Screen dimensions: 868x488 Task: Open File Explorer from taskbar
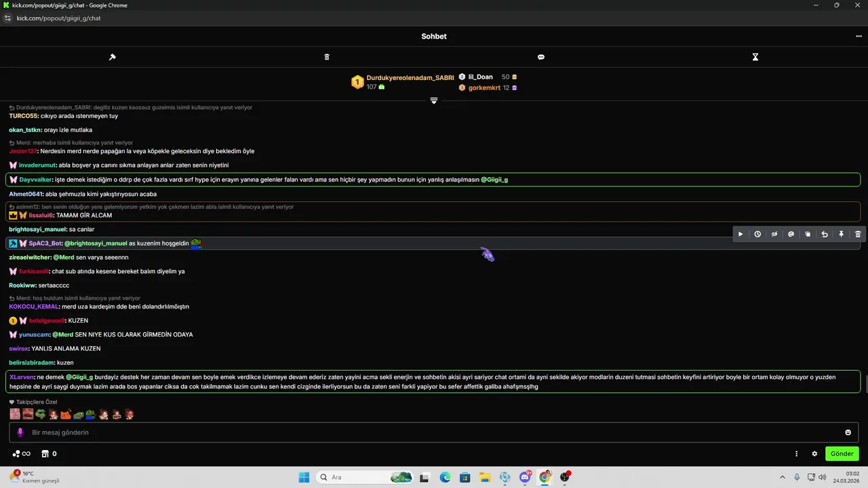[x=484, y=477]
